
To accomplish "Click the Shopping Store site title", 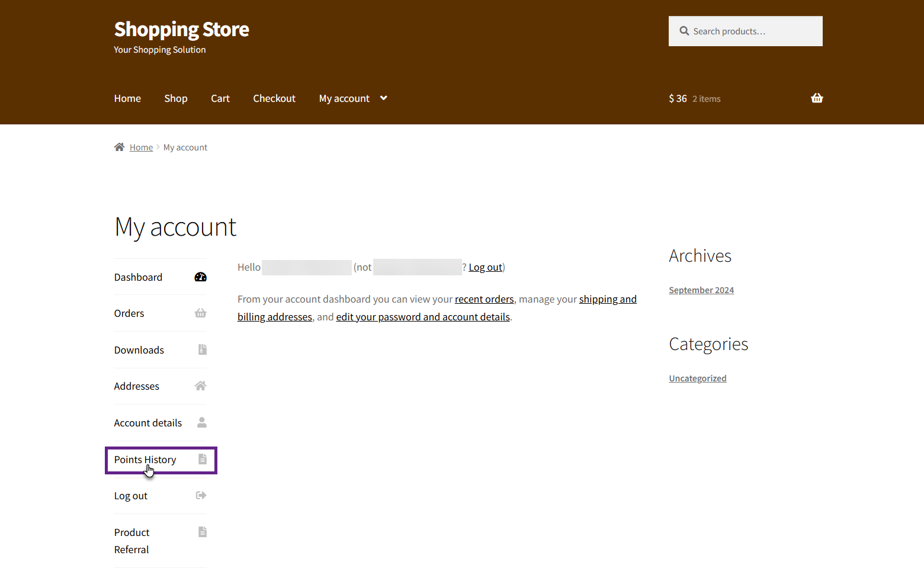I will [182, 29].
